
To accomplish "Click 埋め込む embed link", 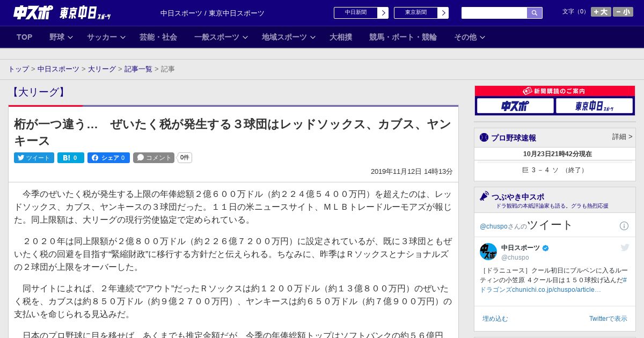I will tap(495, 319).
